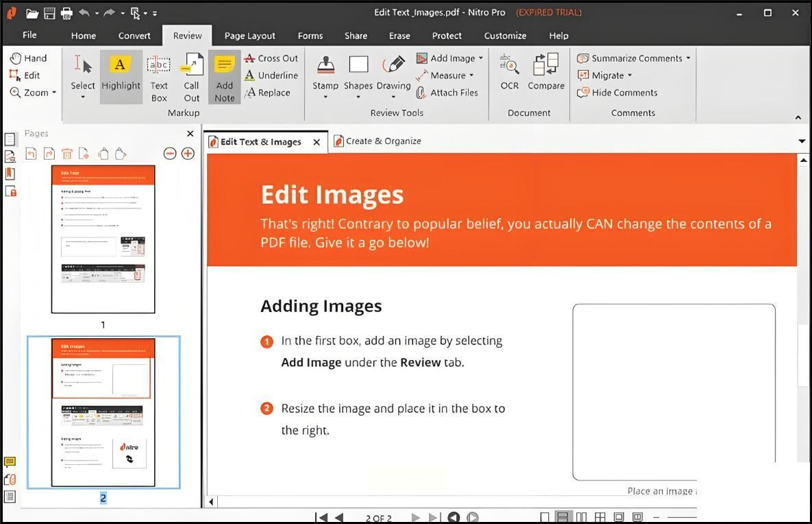Activate the Hand tool

(29, 58)
